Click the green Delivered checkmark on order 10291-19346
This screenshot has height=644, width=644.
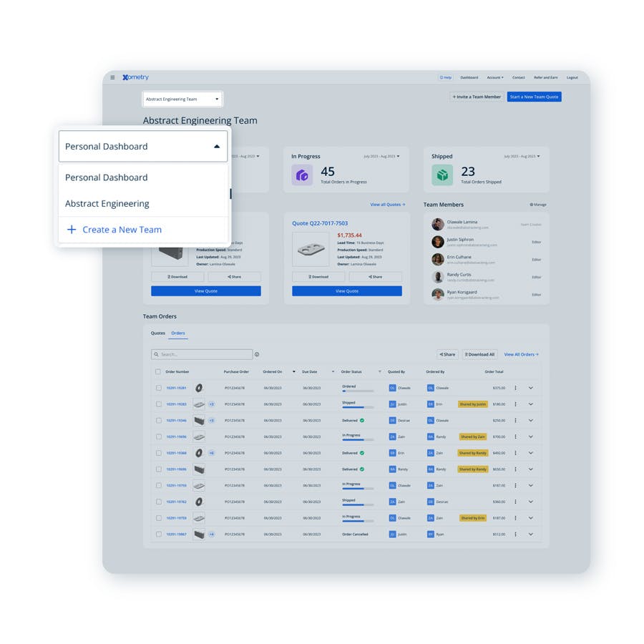point(362,420)
